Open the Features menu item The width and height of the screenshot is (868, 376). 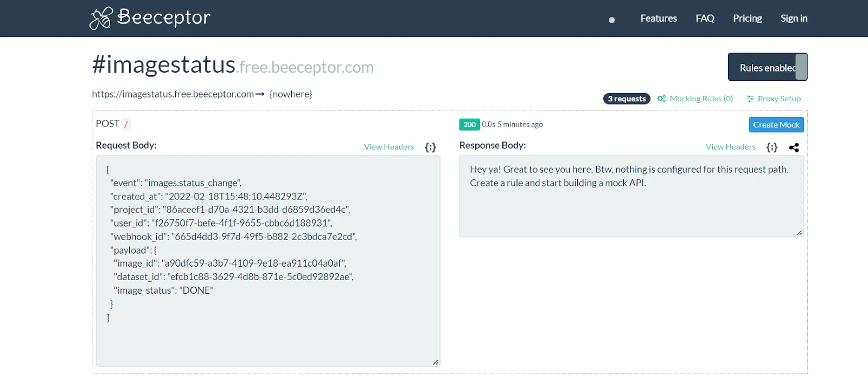coord(659,18)
